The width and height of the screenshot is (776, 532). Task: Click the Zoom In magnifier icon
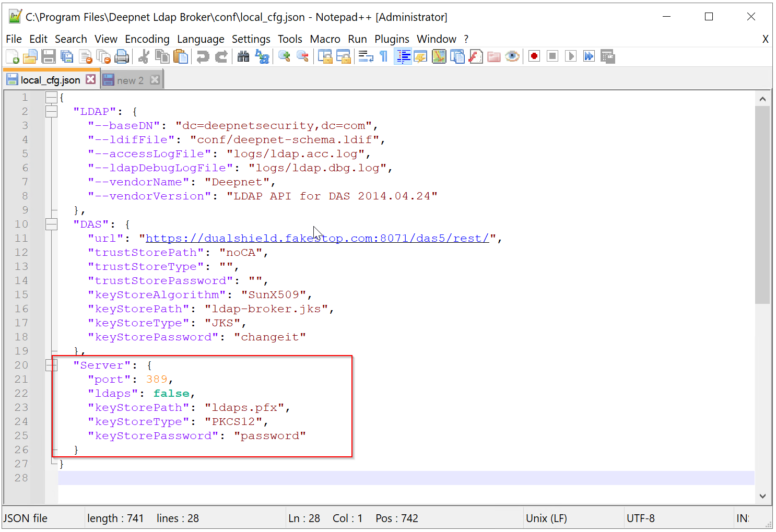click(284, 56)
